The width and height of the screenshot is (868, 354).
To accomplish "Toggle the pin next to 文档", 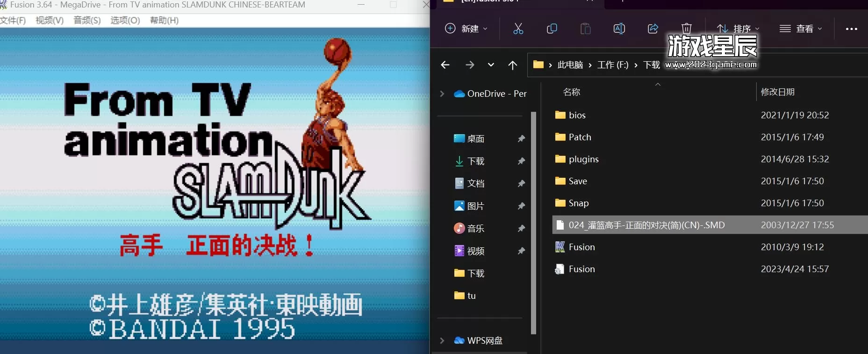I will point(521,184).
